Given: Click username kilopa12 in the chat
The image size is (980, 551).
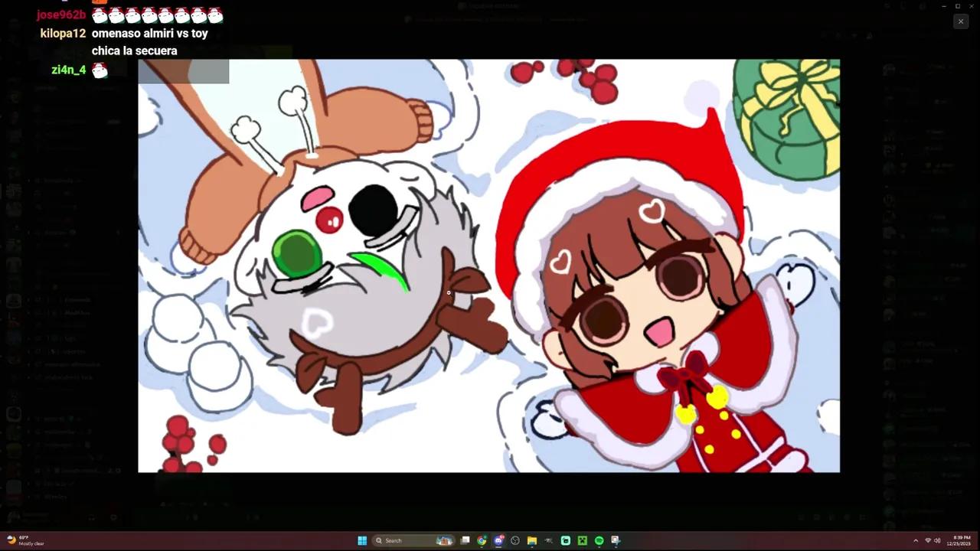Looking at the screenshot, I should [63, 33].
